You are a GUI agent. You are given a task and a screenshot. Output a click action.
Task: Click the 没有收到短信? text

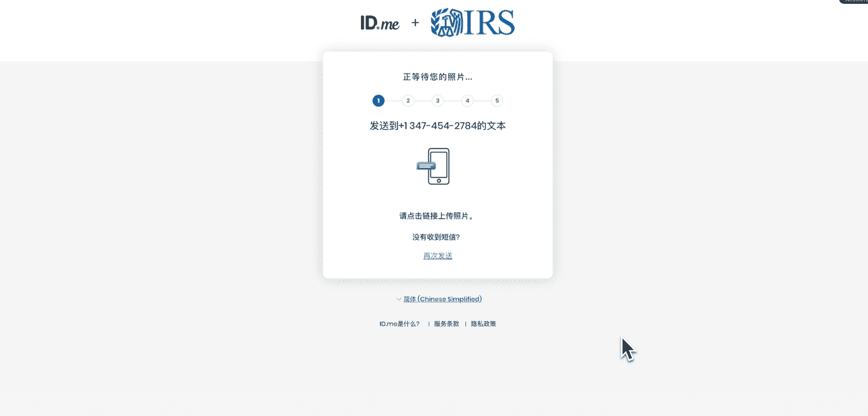pos(436,237)
